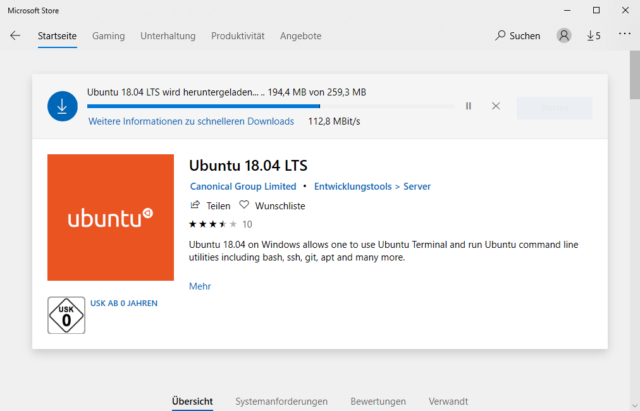
Task: Click the blue download arrow circle icon
Action: pos(62,106)
